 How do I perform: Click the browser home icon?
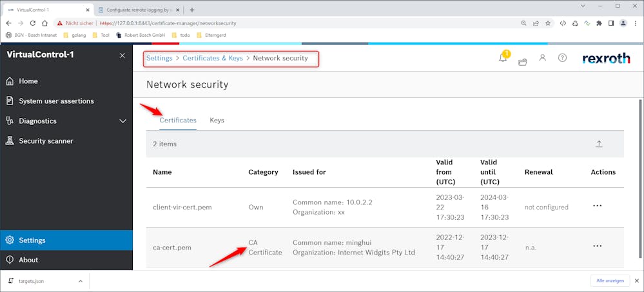(44, 23)
